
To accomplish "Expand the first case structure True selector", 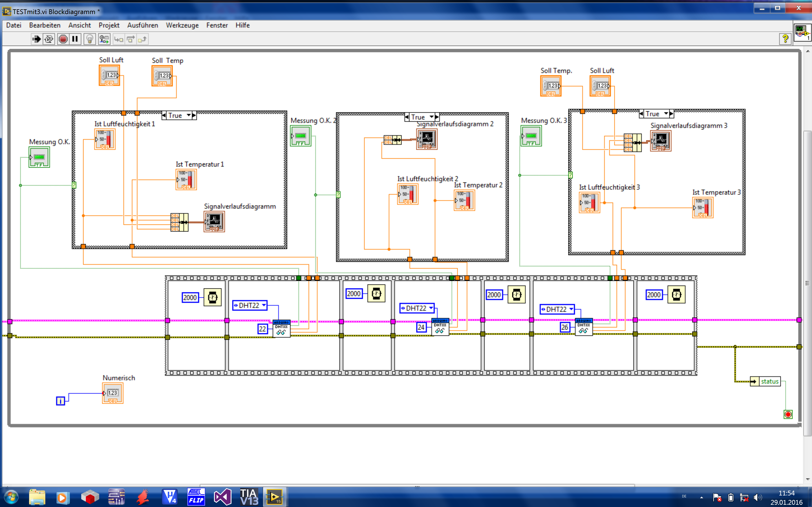I will [189, 115].
